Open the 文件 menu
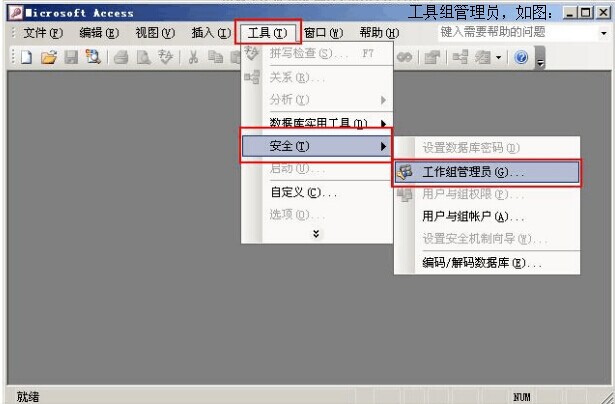The width and height of the screenshot is (615, 404). coord(41,33)
